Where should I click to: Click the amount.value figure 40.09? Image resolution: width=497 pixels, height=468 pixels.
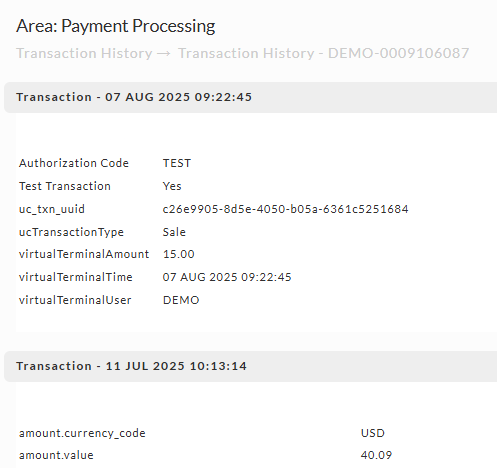tap(376, 455)
